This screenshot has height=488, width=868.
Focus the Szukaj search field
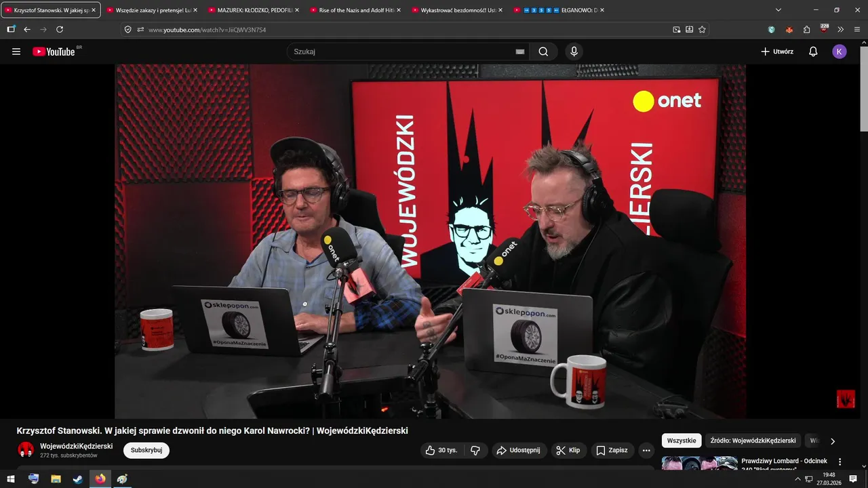[x=408, y=52]
